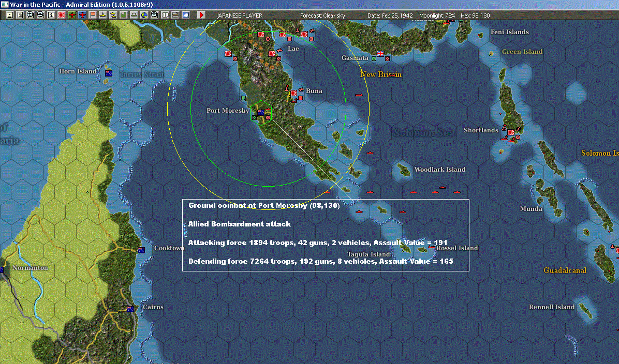Viewport: 619px width, 364px height.
Task: Click the keyboard-like panel toolbar icon
Action: point(175,15)
